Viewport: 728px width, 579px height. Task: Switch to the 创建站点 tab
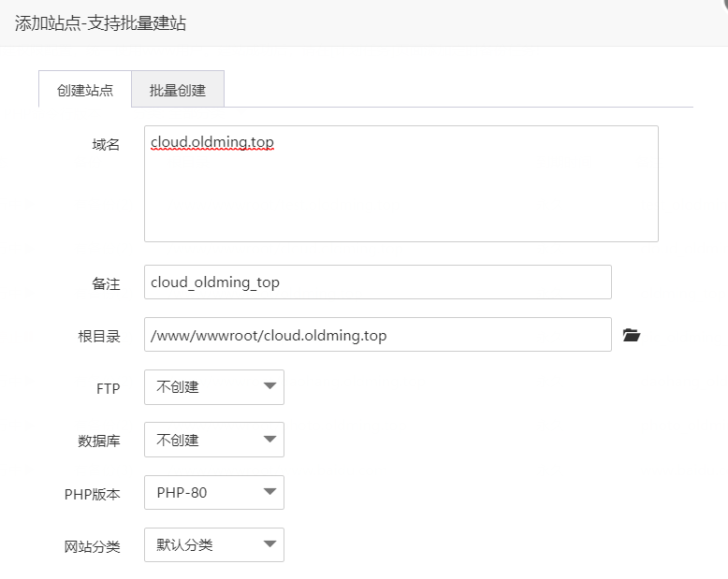[x=85, y=91]
